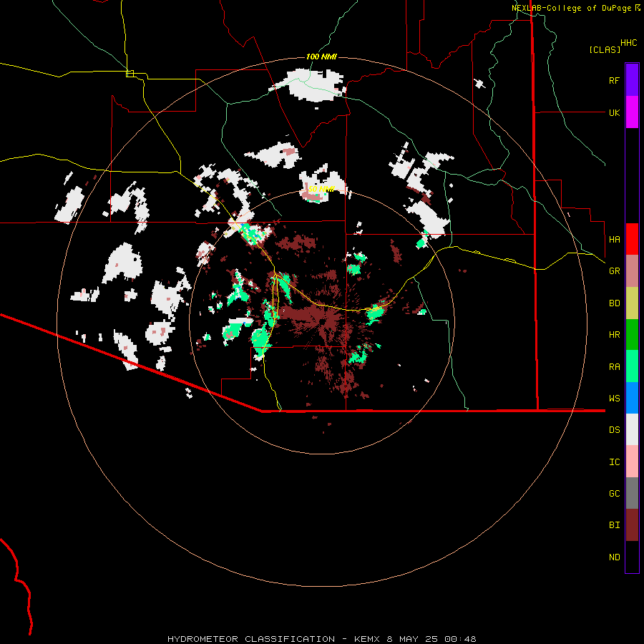Click the 'DS' legend label text

614,430
